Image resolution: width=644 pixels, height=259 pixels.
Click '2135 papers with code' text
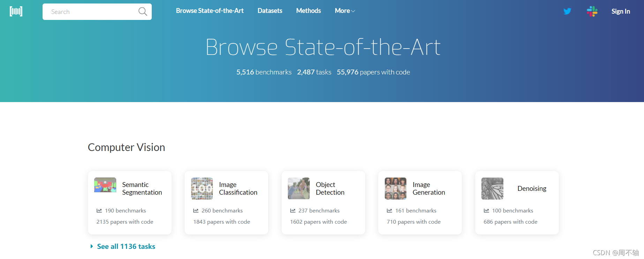point(125,222)
